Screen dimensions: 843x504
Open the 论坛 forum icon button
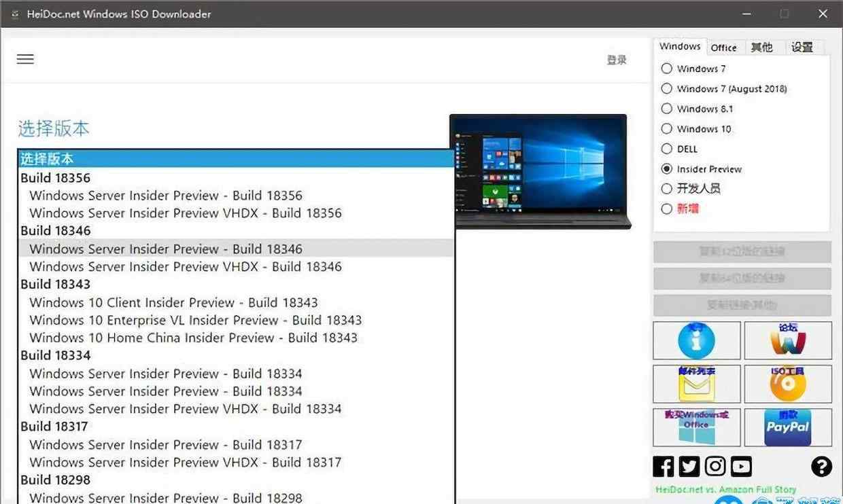click(x=788, y=340)
